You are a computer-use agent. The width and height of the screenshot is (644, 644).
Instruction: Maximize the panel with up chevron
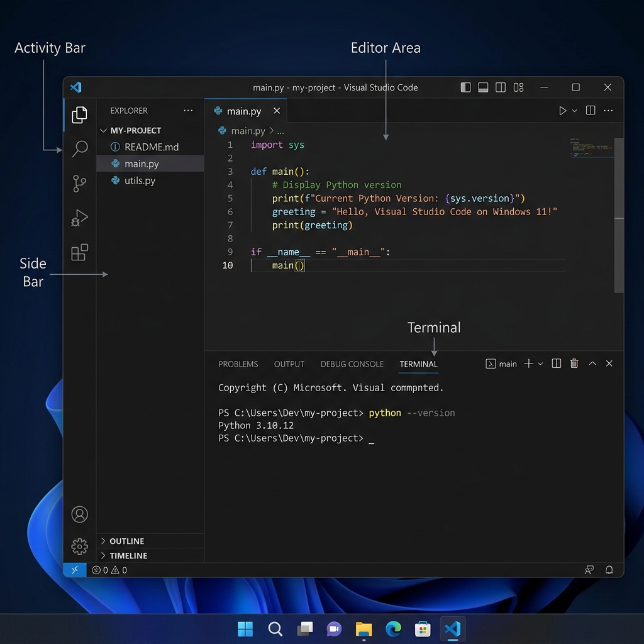click(592, 364)
